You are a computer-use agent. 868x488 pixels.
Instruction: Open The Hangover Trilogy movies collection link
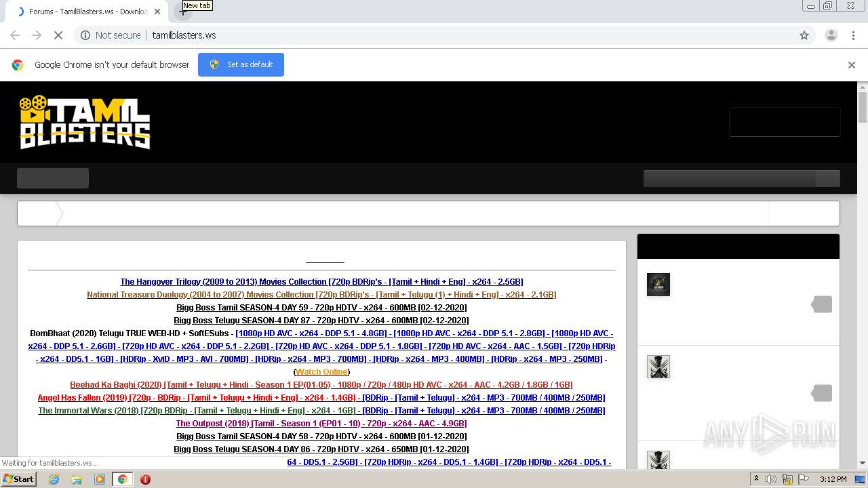point(321,282)
